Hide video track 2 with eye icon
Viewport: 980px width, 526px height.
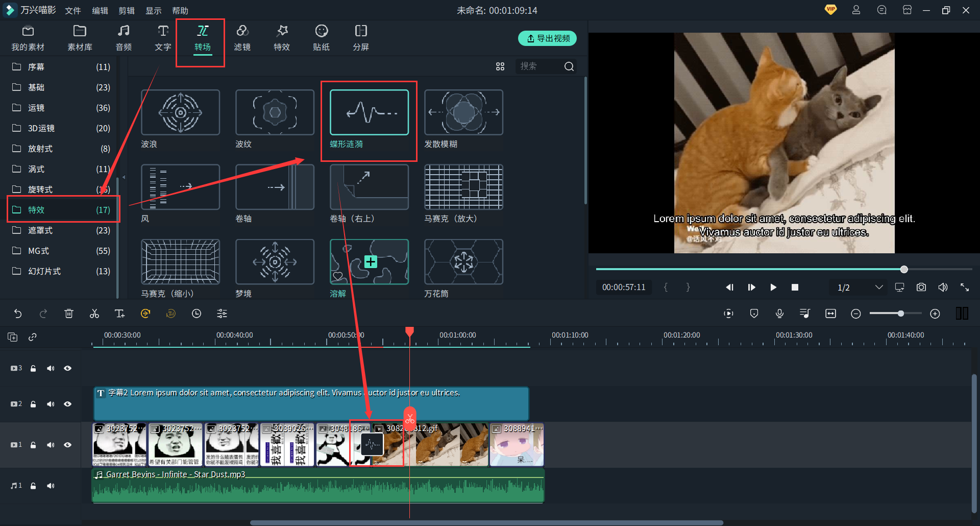[x=67, y=404]
